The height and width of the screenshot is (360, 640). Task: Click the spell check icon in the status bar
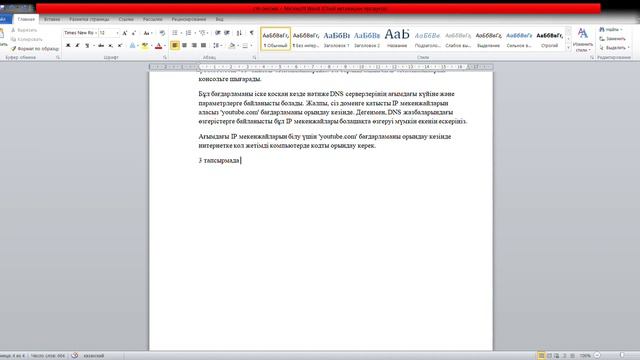(x=75, y=356)
